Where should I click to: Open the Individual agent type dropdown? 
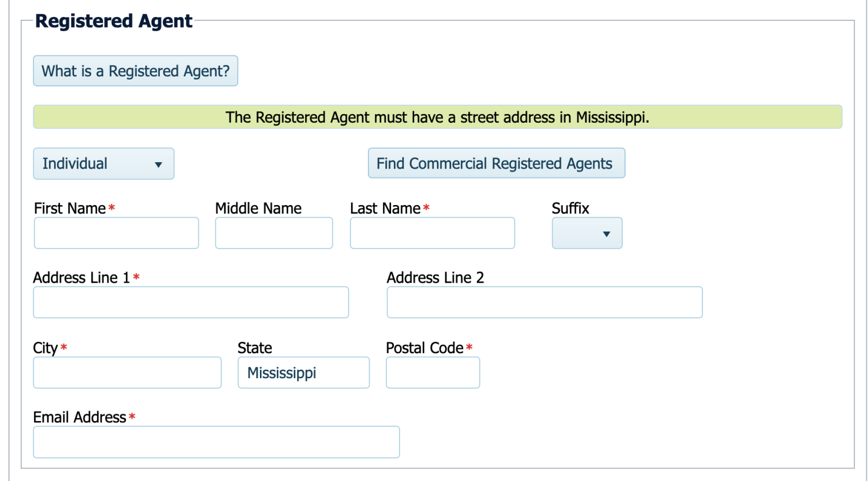(x=103, y=164)
